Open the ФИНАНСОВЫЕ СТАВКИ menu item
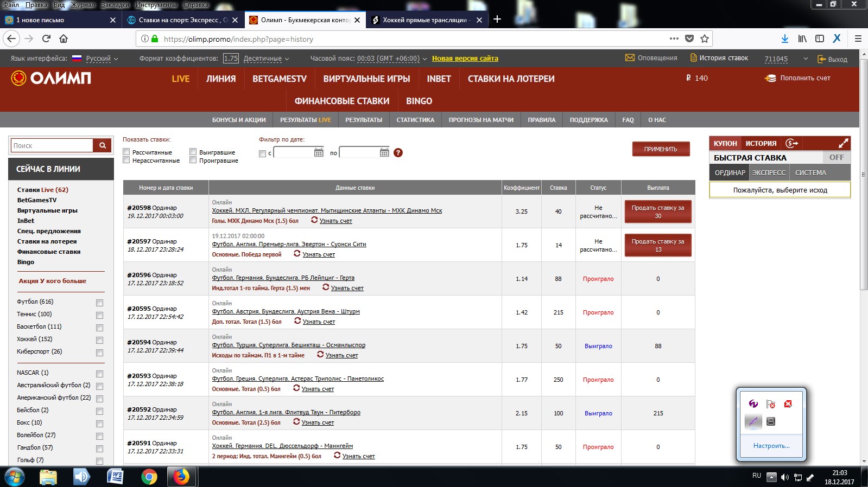This screenshot has height=487, width=868. pos(342,101)
